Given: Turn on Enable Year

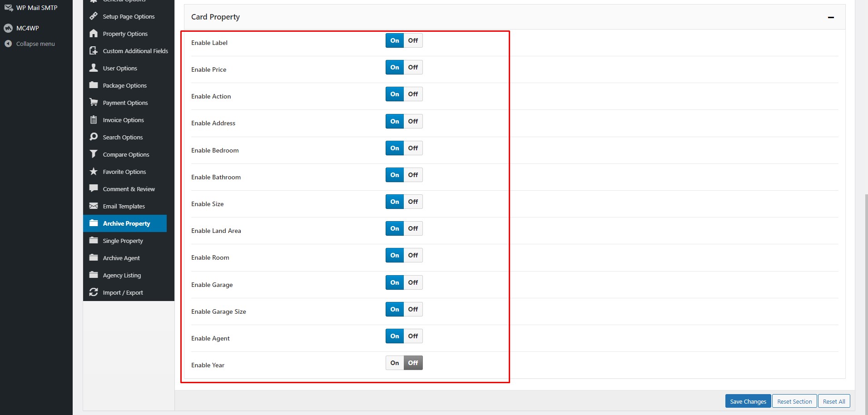Looking at the screenshot, I should pos(395,363).
